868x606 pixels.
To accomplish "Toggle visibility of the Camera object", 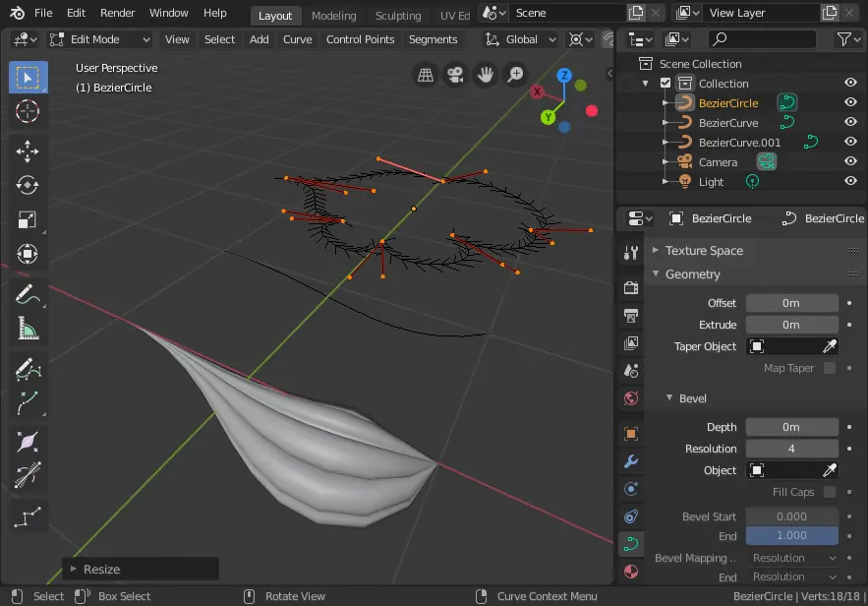I will (850, 161).
